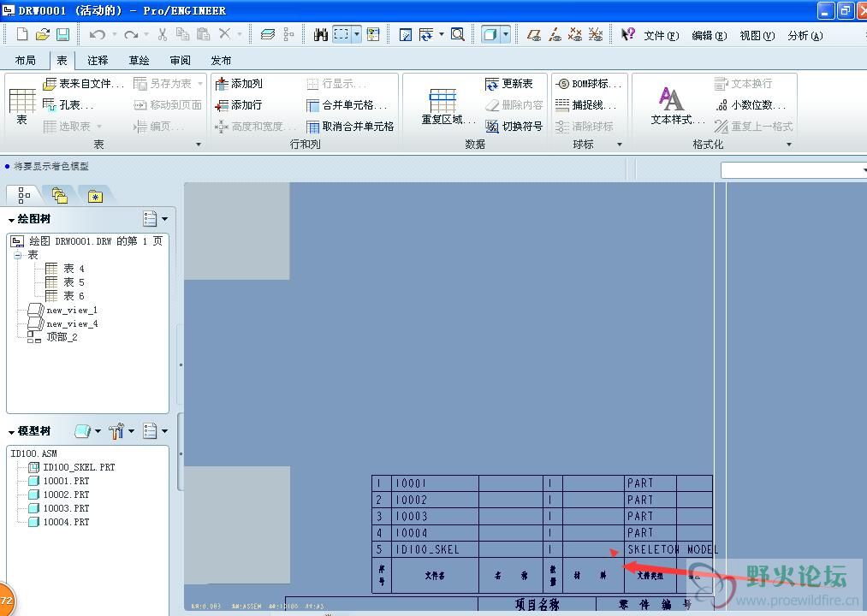Image resolution: width=867 pixels, height=616 pixels.
Task: Select 表 4 in drawing tree
Action: 65,269
